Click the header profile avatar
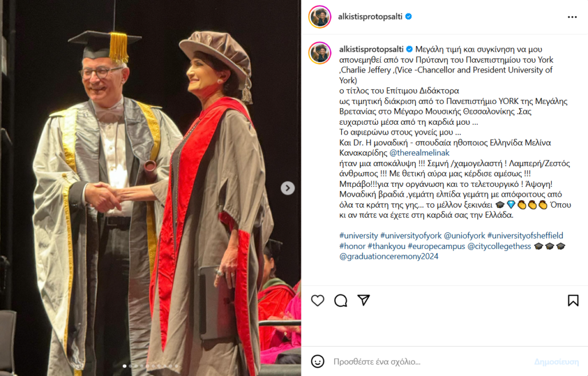The image size is (588, 376). click(x=320, y=17)
